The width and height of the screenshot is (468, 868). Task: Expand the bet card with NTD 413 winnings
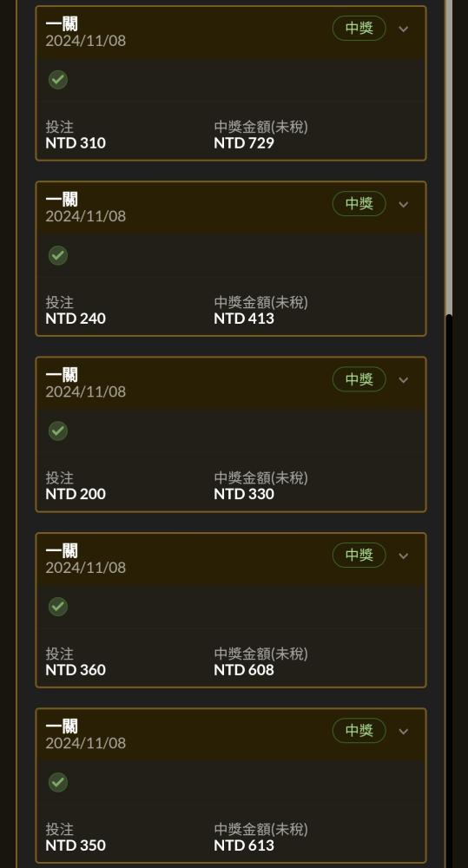[x=404, y=204]
